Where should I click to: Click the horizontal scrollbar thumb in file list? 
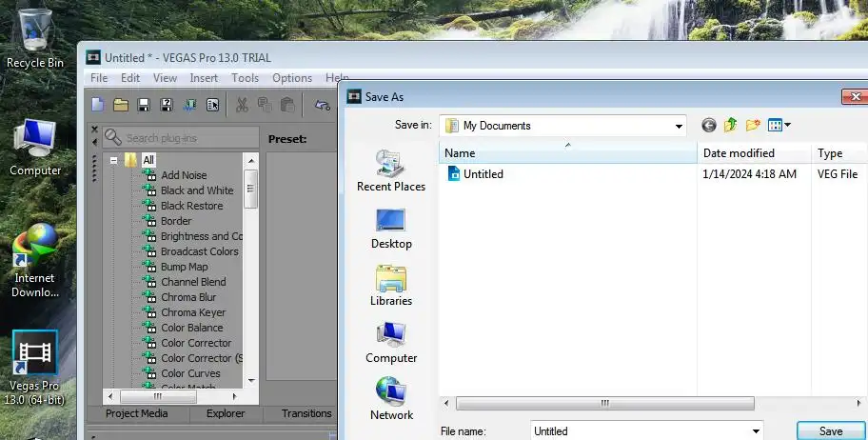point(605,403)
